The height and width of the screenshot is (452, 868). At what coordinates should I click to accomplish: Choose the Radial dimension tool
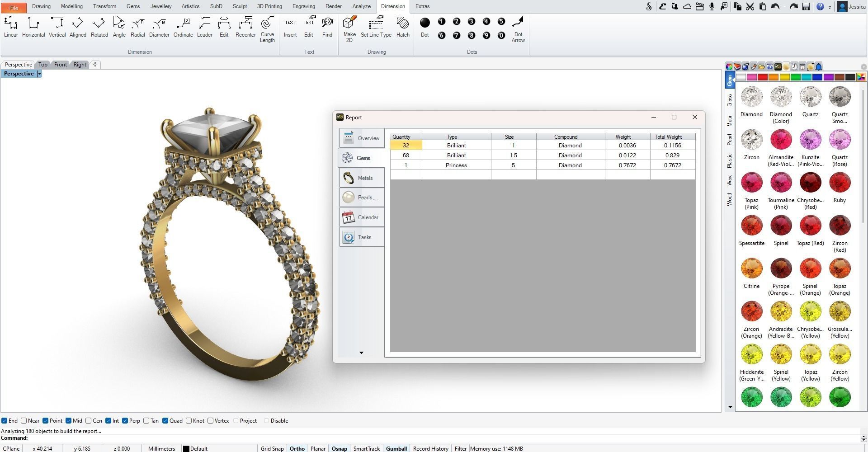tap(137, 27)
